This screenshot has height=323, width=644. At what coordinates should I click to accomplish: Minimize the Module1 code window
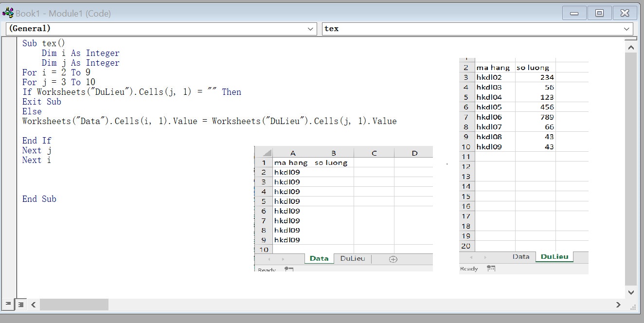click(574, 13)
